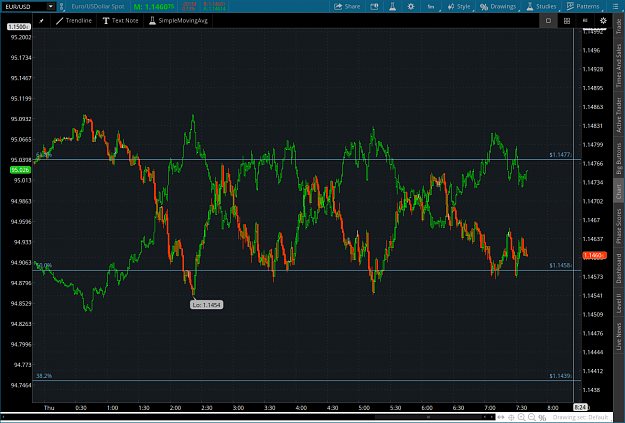Open the Patterns menu

point(583,6)
